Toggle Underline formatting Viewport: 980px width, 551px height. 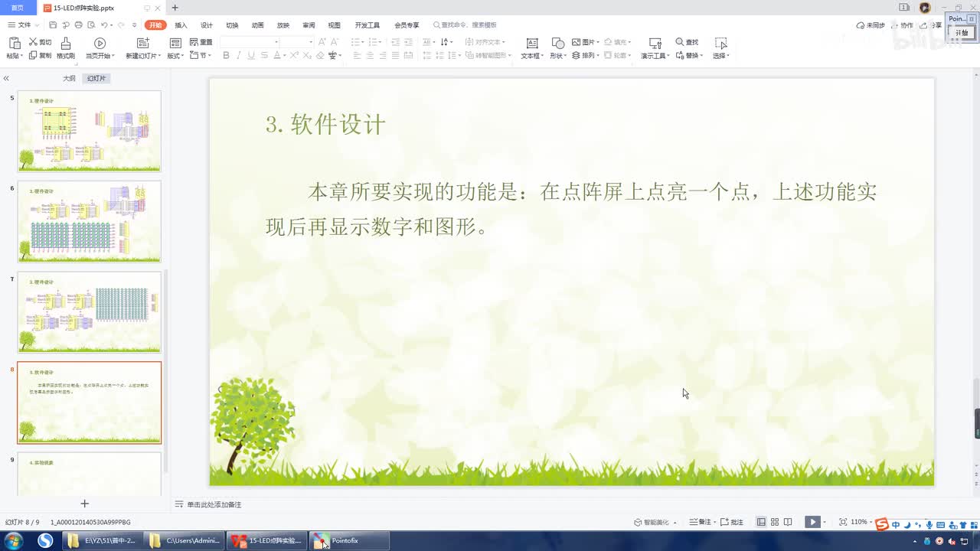pyautogui.click(x=251, y=55)
